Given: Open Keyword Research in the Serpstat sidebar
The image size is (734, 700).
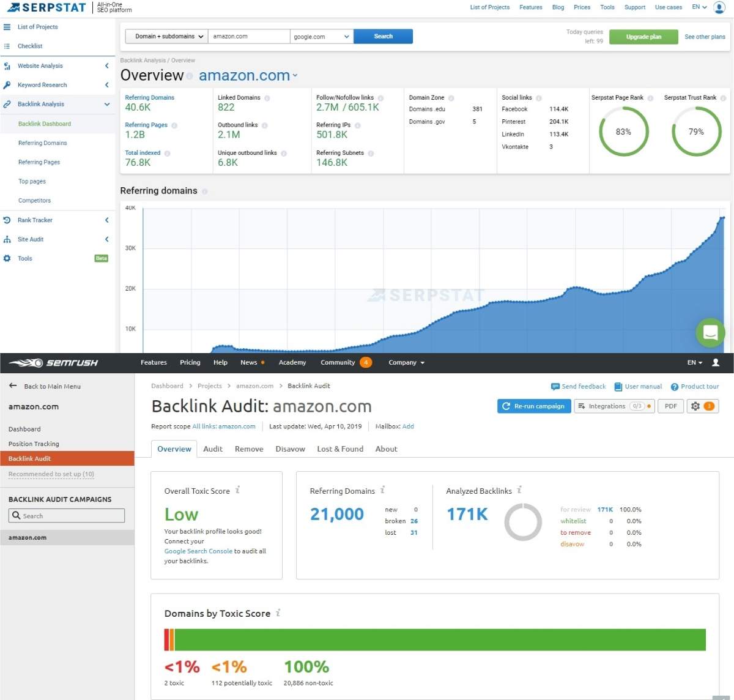Looking at the screenshot, I should tap(42, 84).
